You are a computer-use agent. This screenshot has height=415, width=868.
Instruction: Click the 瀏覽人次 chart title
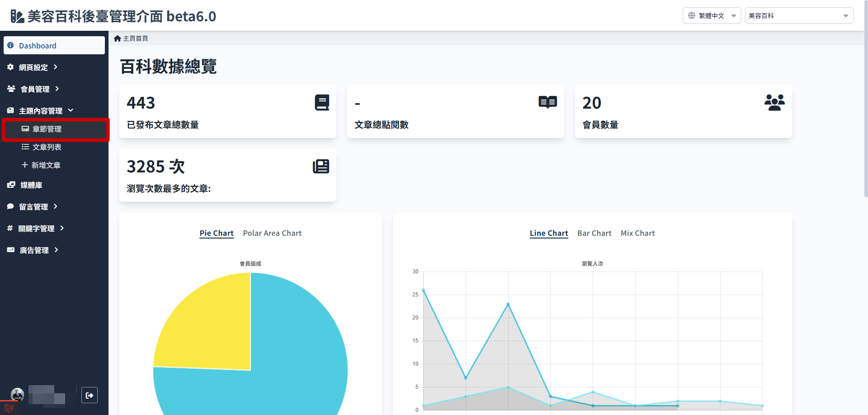point(592,263)
